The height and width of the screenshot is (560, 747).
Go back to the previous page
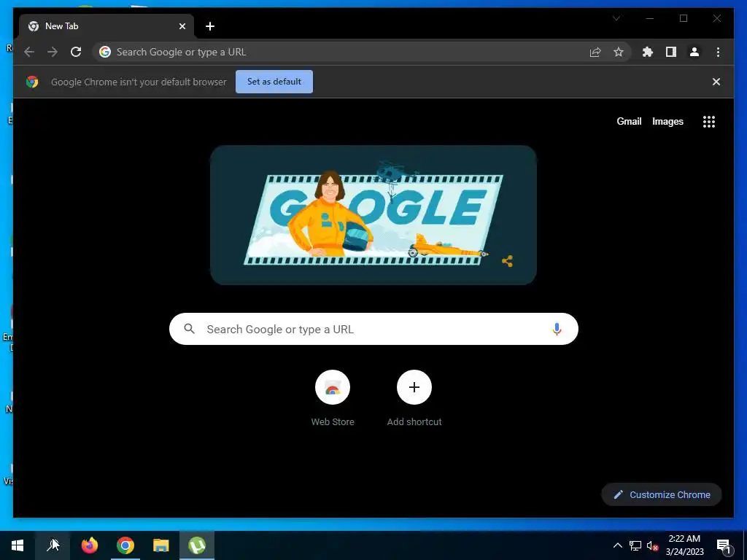pyautogui.click(x=29, y=52)
